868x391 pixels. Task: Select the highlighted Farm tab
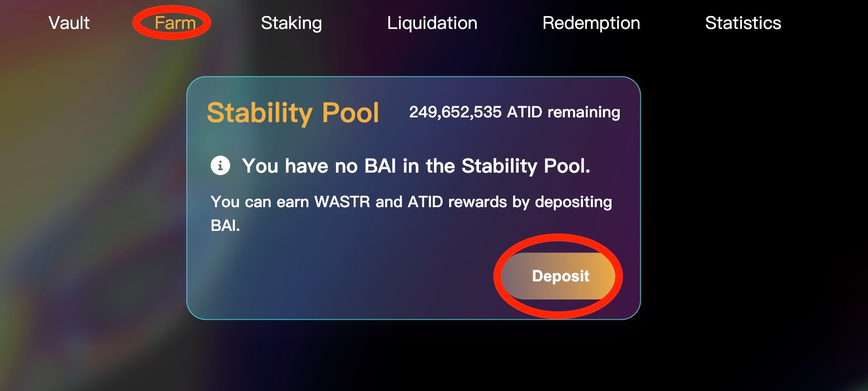pyautogui.click(x=175, y=23)
